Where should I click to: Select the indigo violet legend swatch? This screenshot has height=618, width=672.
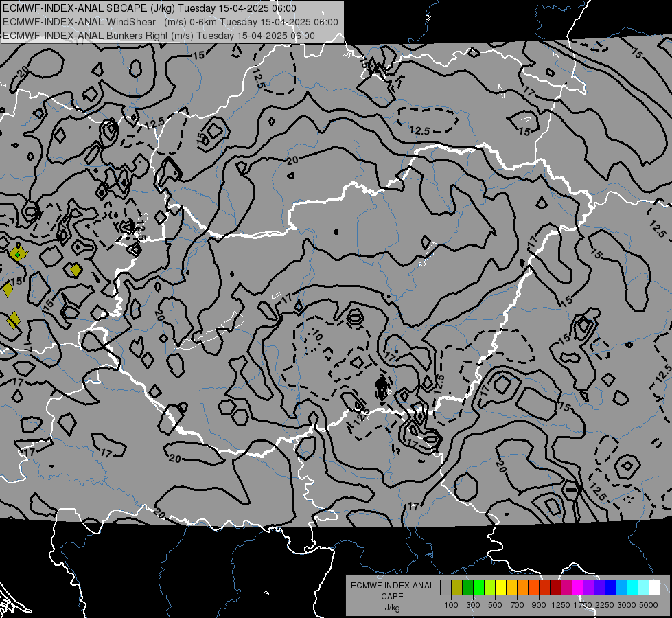tap(599, 588)
